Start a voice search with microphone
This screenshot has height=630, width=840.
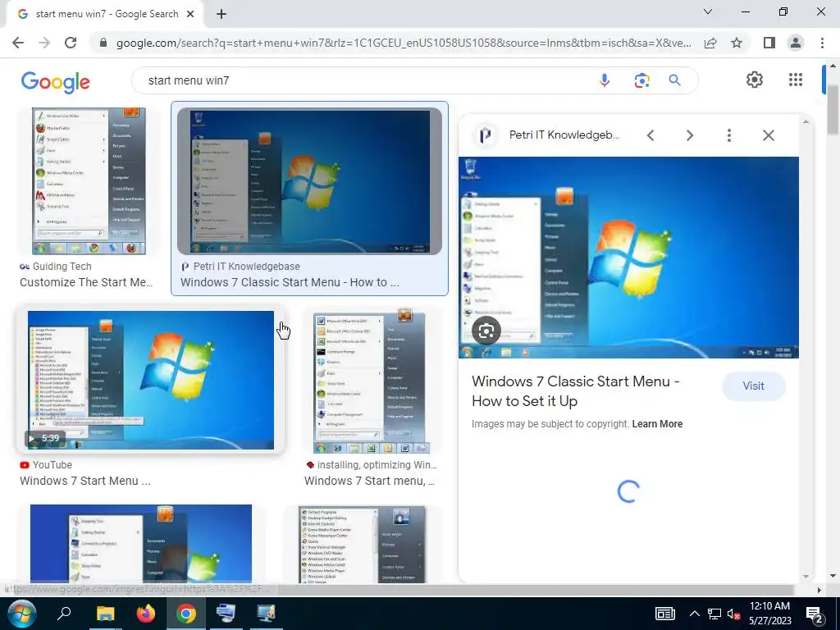[605, 80]
